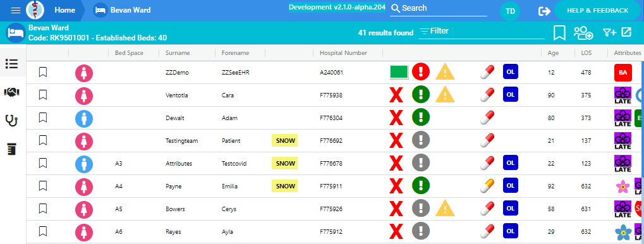
Task: Sort by LOS column header
Action: coord(586,53)
